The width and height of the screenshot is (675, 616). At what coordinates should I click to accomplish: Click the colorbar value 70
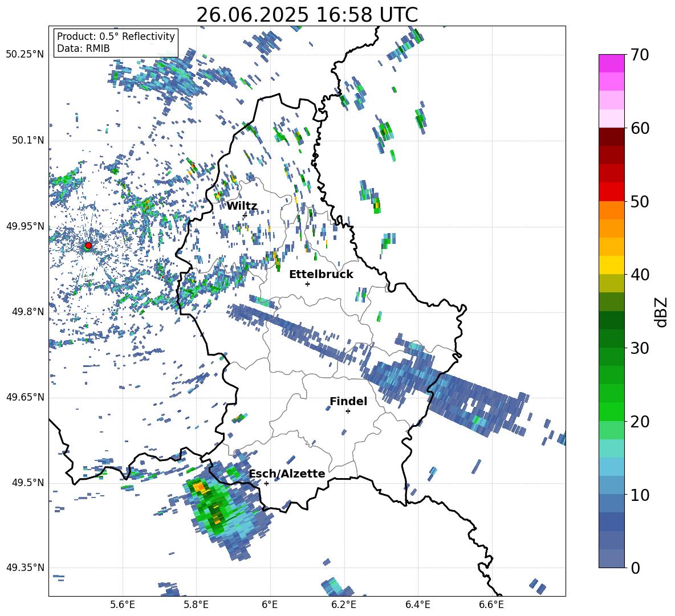(640, 55)
